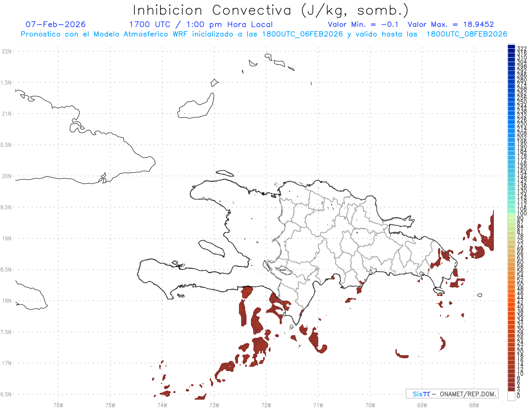Click the title "Inhibicion Convectiva (J/kg, somb.)"
The image size is (532, 411).
coord(271,10)
